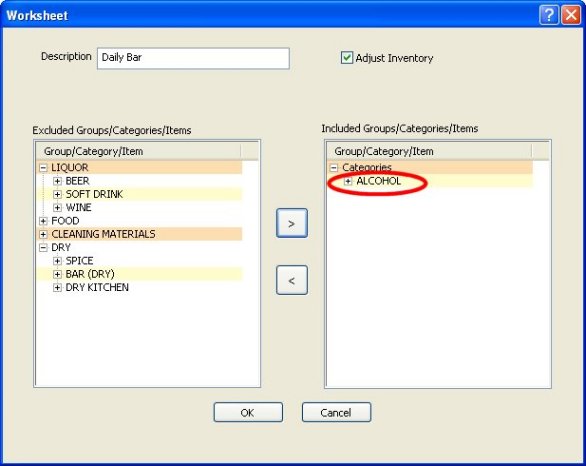
Task: Select the DRY KITCHEN item
Action: pyautogui.click(x=97, y=287)
